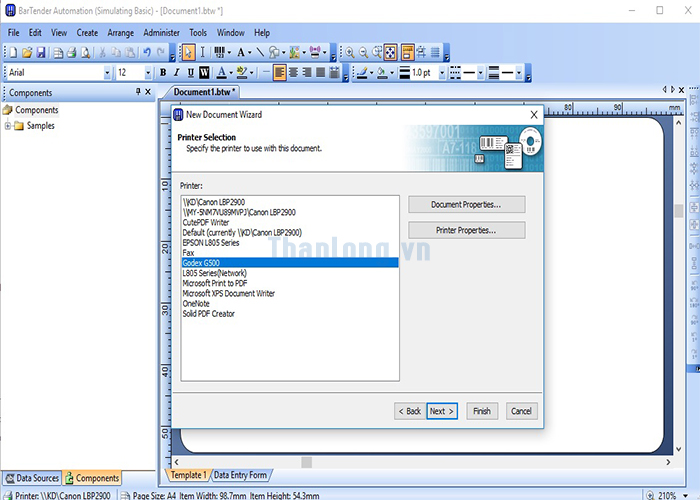Select the barcode creation tool
This screenshot has height=500, width=700.
click(x=218, y=52)
